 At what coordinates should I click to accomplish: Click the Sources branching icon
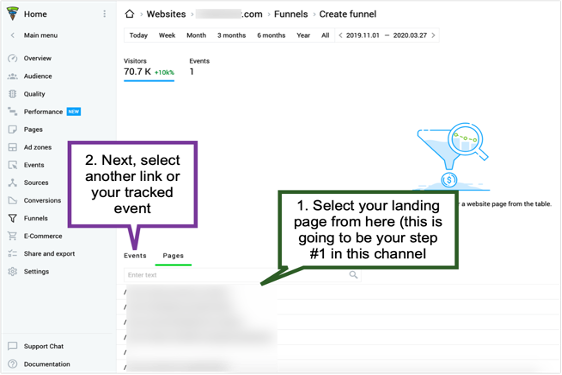tap(13, 182)
